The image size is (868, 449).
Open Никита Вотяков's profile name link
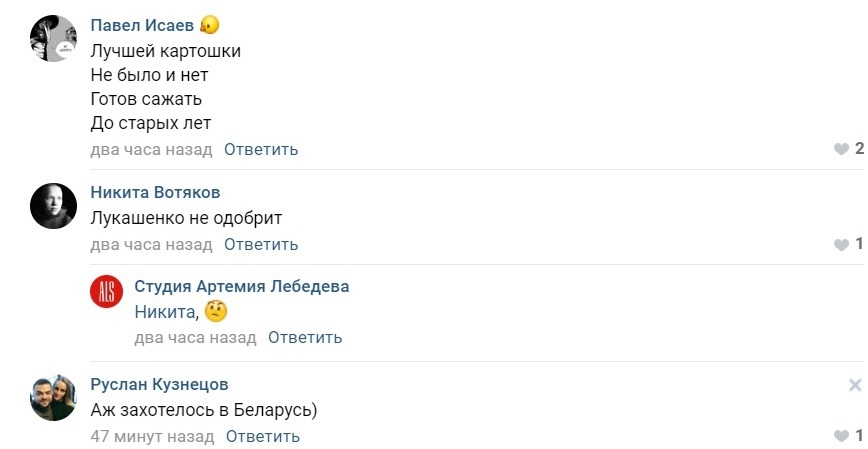click(155, 192)
